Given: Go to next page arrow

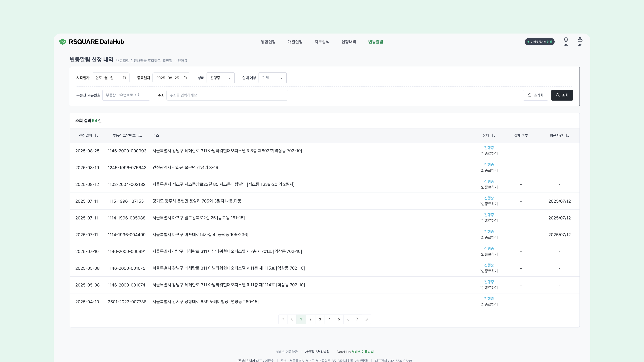Looking at the screenshot, I should tap(358, 319).
